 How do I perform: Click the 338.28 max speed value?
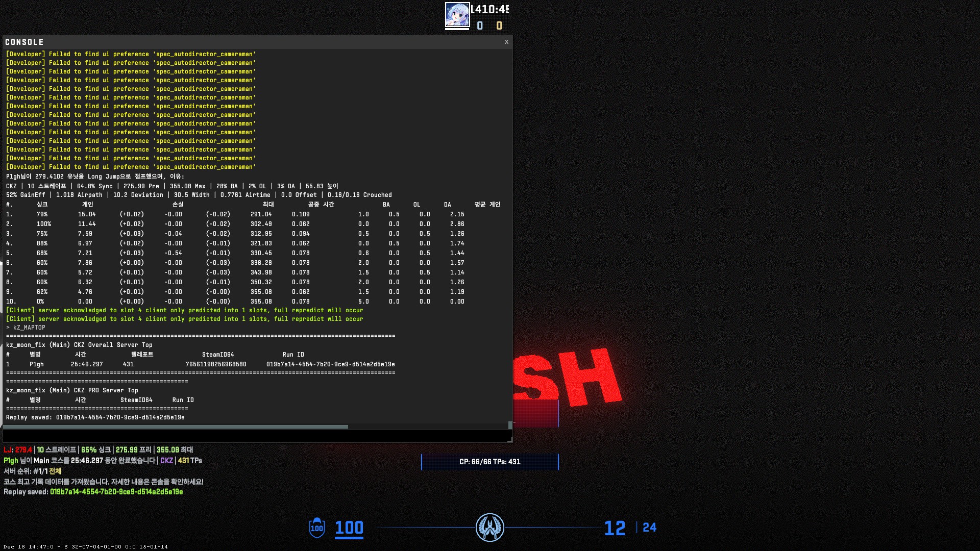coord(261,263)
